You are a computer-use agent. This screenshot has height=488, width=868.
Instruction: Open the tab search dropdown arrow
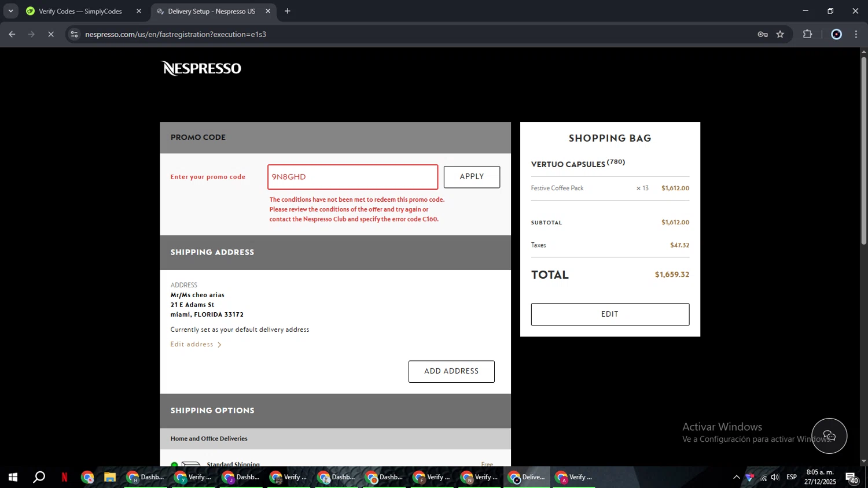(x=10, y=11)
